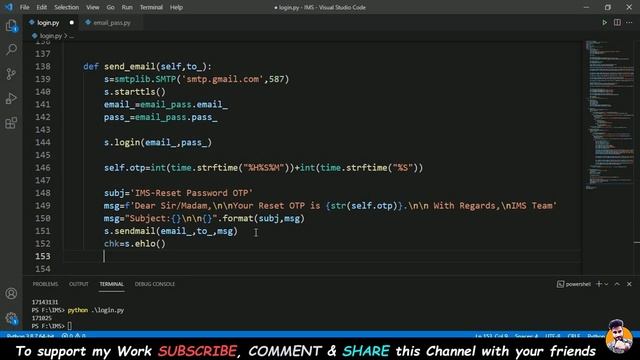Create a new terminal with plus icon
Image resolution: width=640 pixels, height=360 pixels.
pos(599,284)
